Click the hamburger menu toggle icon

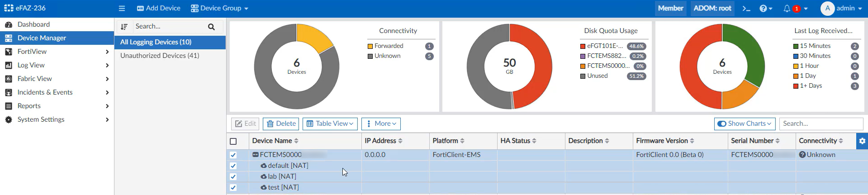(122, 9)
